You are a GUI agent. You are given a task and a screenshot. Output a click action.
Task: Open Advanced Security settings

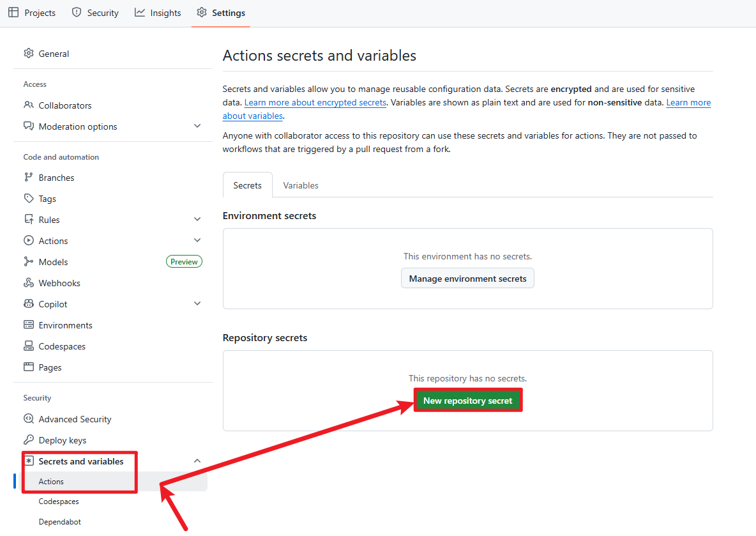point(113,418)
